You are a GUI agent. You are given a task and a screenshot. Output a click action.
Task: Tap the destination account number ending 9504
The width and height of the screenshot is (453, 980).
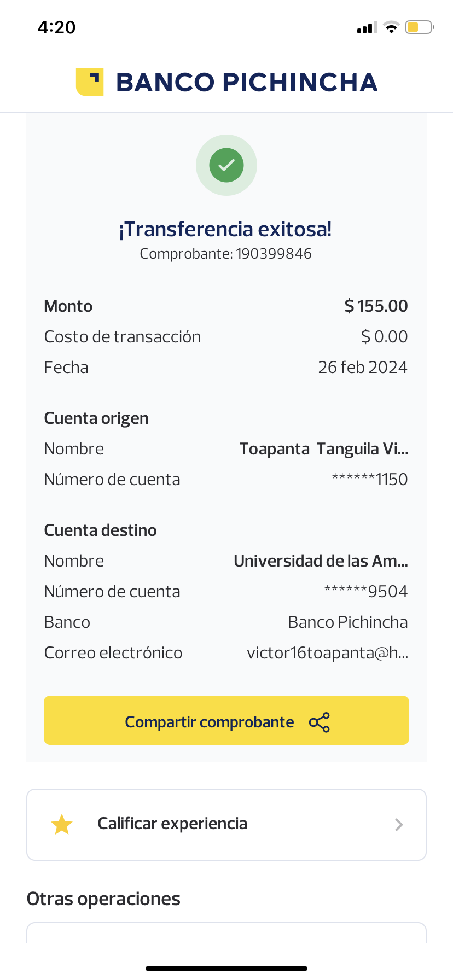coord(366,592)
